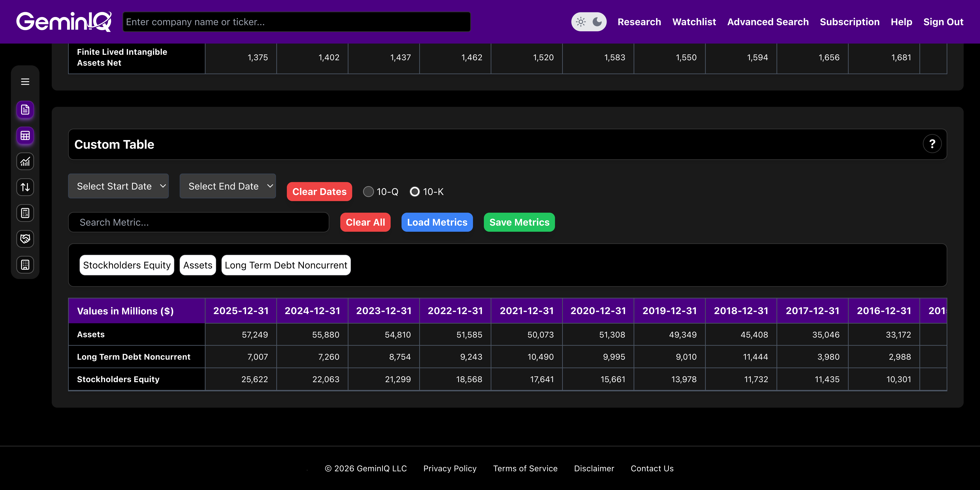Open the calculator sidebar icon
Screen dimensions: 980x490
(x=25, y=213)
